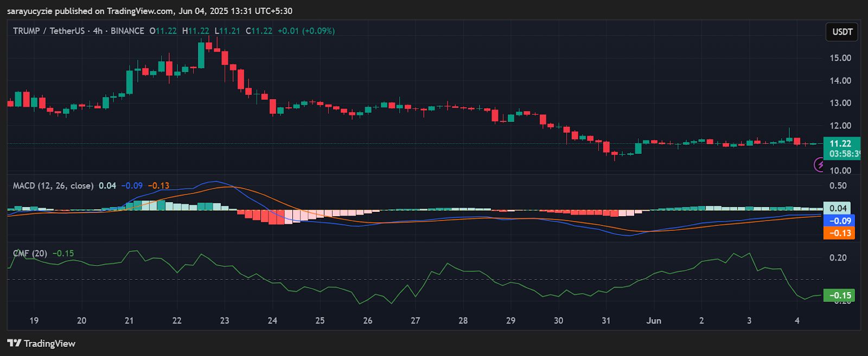Viewport: 868px width, 356px height.
Task: Click the 0.04 histogram value tag
Action: (838, 208)
